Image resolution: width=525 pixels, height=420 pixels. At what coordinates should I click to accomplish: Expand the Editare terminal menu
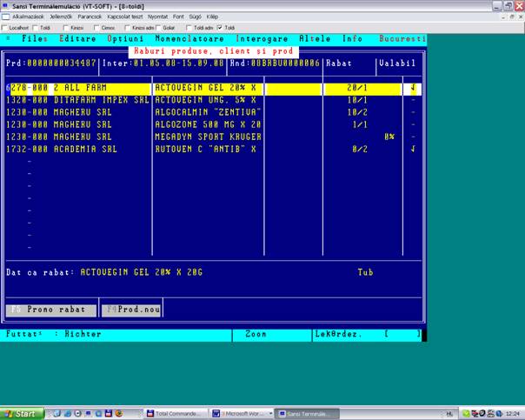77,39
